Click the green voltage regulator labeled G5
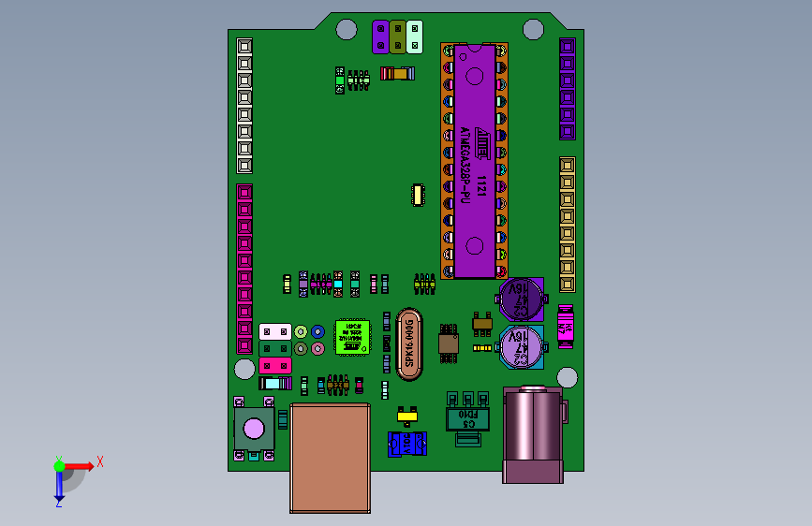 pyautogui.click(x=467, y=418)
